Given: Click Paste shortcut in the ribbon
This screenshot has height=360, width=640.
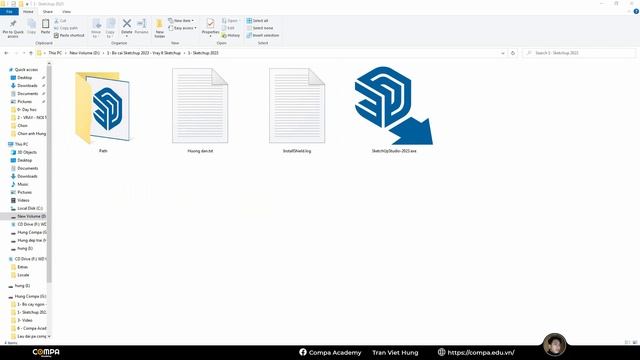Looking at the screenshot, I should point(69,36).
